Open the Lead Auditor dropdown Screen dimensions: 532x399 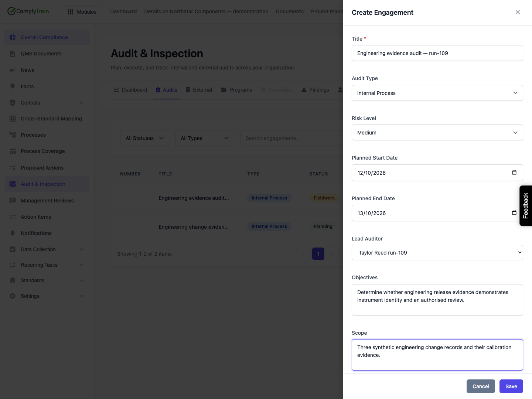(x=437, y=253)
